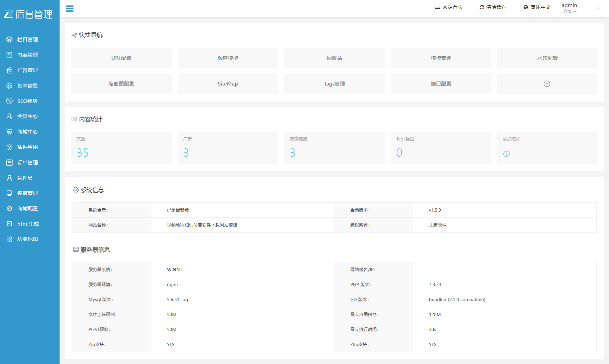The image size is (609, 364).
Task: Click the Z 后台管理 logo
Action: click(x=28, y=14)
